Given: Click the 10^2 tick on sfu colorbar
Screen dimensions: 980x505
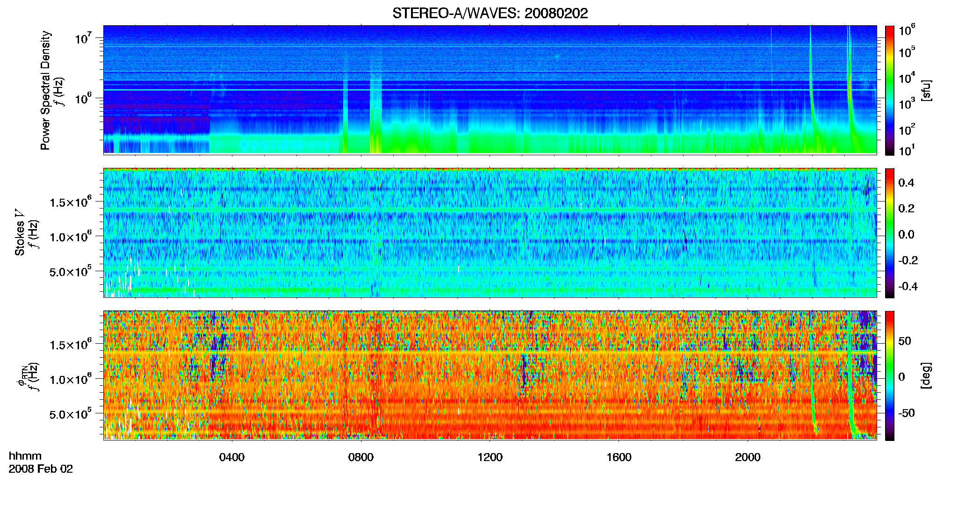Looking at the screenshot, I should pos(907,129).
